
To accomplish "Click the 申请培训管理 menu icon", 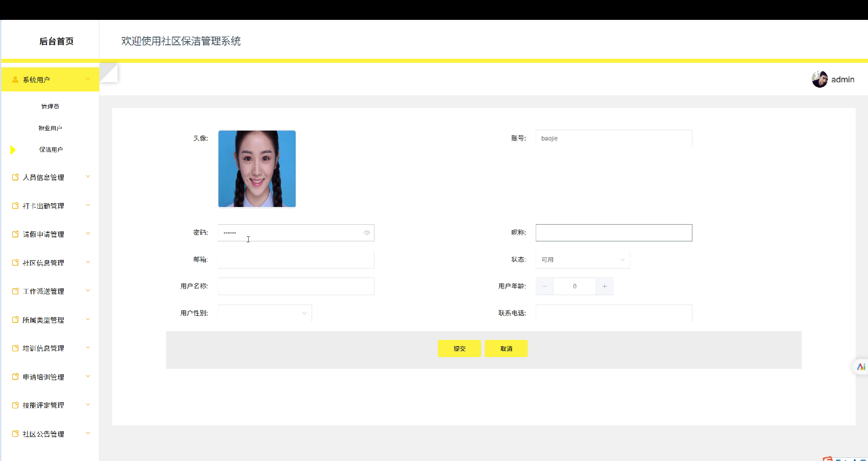I will pyautogui.click(x=15, y=376).
